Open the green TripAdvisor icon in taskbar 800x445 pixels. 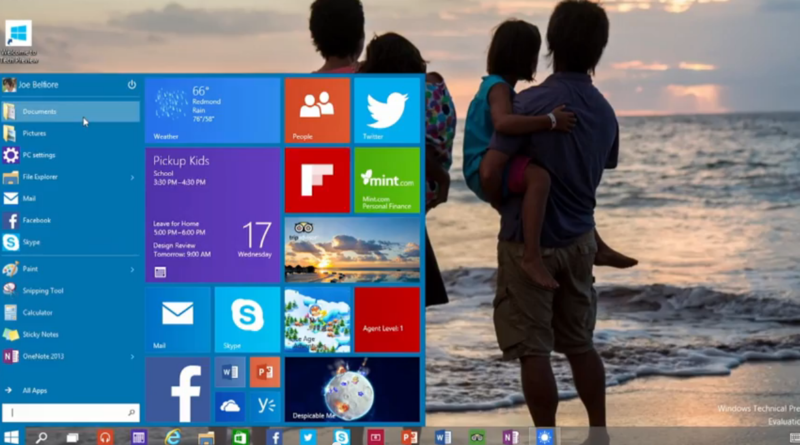point(477,437)
